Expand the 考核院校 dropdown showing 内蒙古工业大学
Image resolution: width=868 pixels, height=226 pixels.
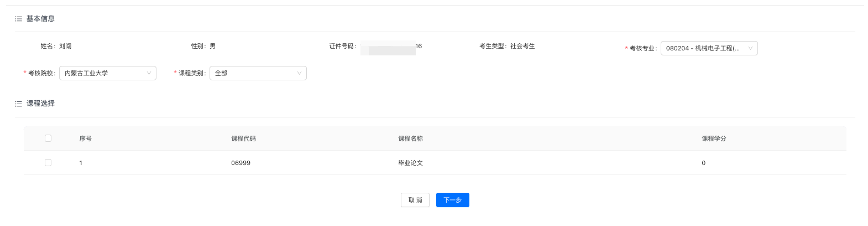(108, 73)
